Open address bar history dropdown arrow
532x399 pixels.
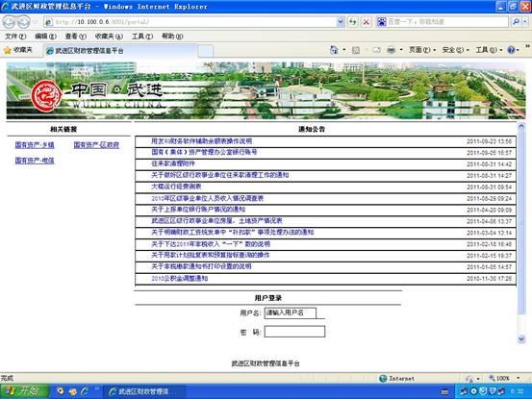tap(341, 22)
